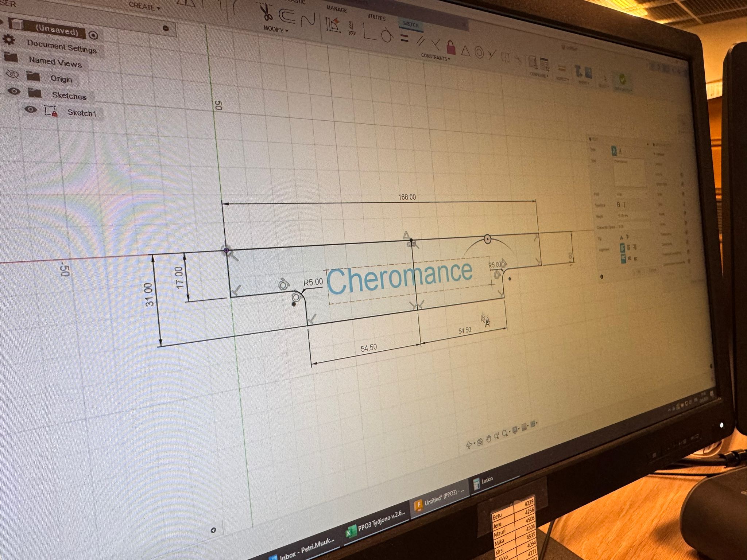Select the standard Text type button in dialog

click(x=614, y=151)
